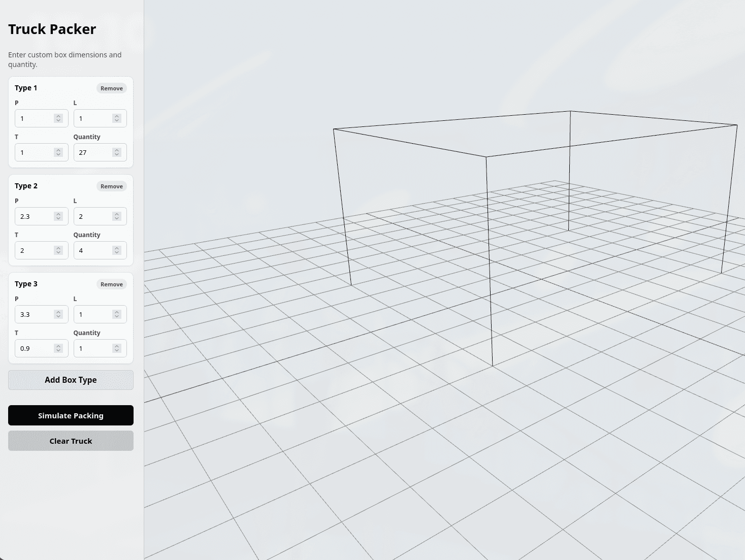Remove the Type 1 box

(x=112, y=88)
